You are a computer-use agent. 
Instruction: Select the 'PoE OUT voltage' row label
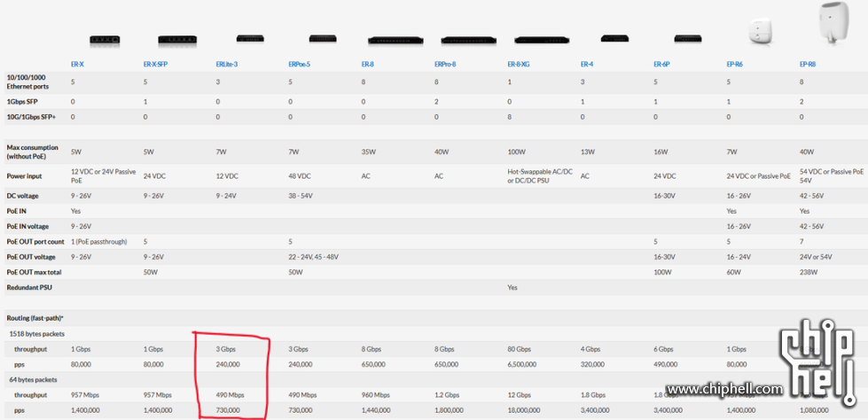tap(30, 257)
